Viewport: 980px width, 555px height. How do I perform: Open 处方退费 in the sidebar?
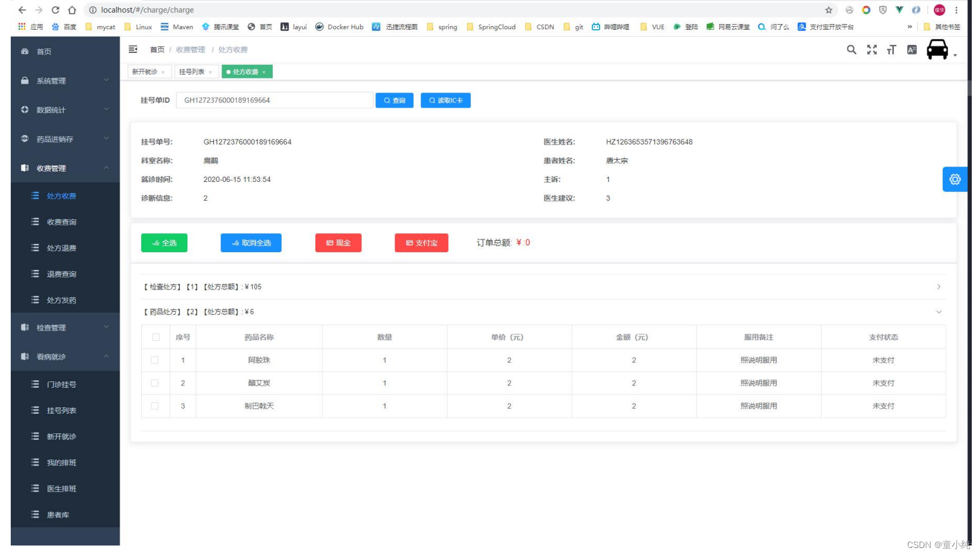click(65, 248)
